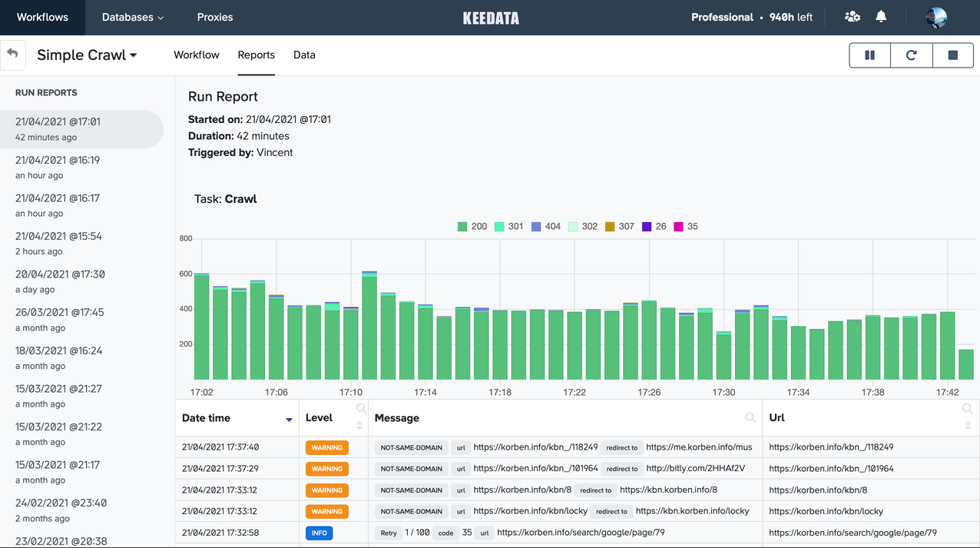
Task: Click the tallest bar at 17:02
Action: click(202, 327)
